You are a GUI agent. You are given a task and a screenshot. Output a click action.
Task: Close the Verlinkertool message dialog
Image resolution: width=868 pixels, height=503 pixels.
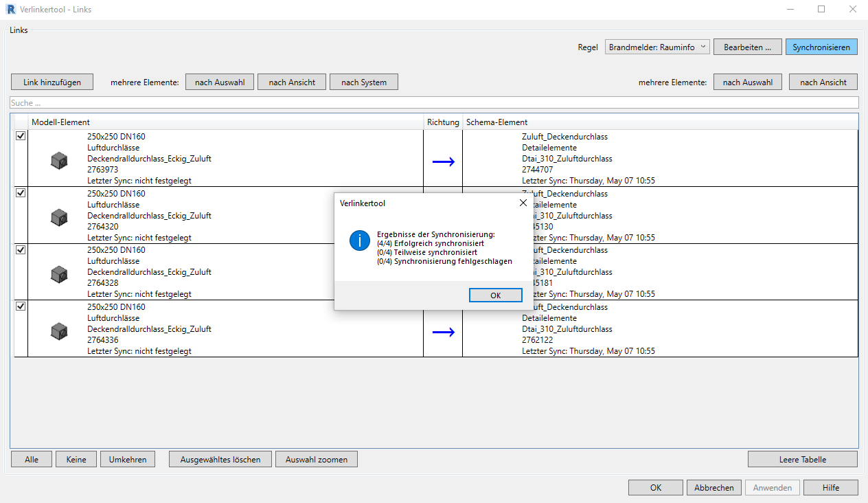[523, 203]
